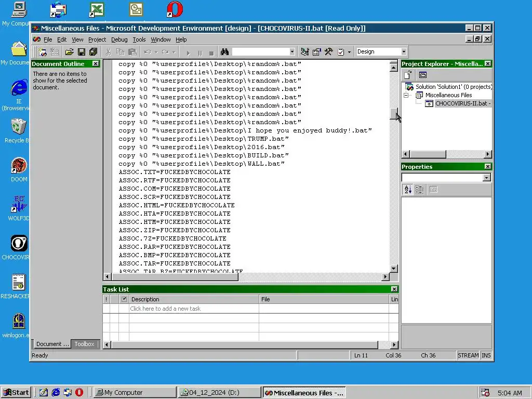Open My Computer taskbar button
The height and width of the screenshot is (399, 532).
coord(135,393)
